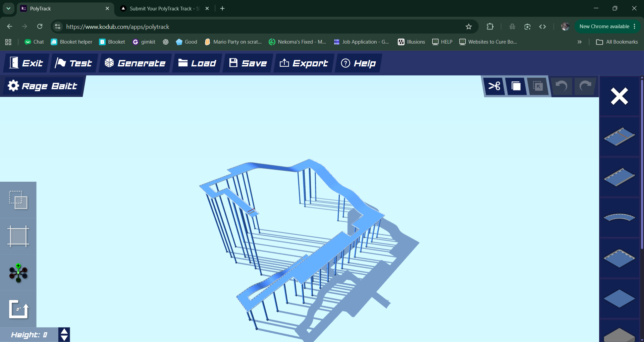Open a new browser tab
This screenshot has height=342, width=644.
222,8
